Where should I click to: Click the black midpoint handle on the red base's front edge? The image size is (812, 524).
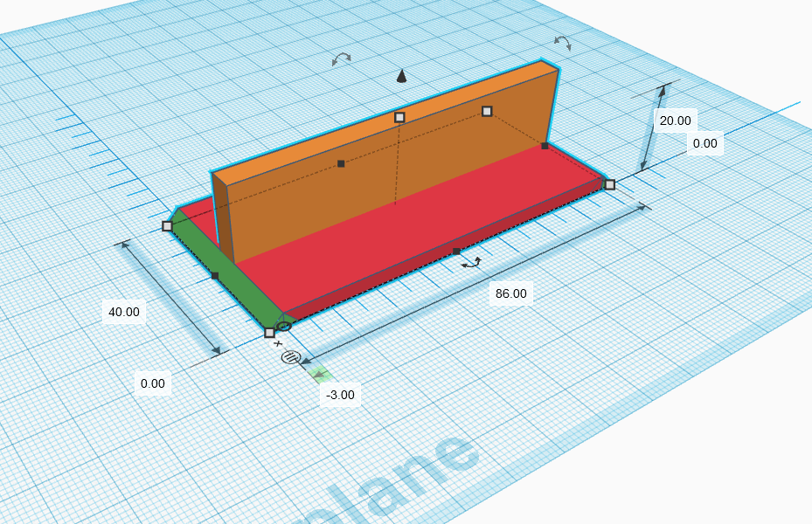pyautogui.click(x=456, y=252)
